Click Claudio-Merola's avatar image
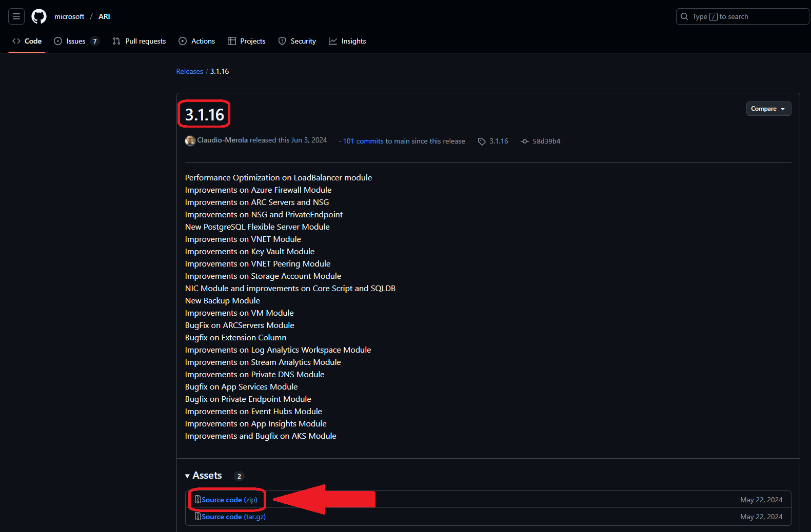The height and width of the screenshot is (532, 811). click(x=190, y=141)
